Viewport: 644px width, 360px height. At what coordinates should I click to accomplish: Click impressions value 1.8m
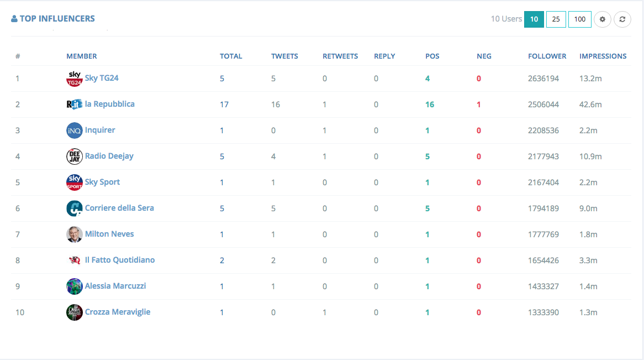tap(588, 234)
